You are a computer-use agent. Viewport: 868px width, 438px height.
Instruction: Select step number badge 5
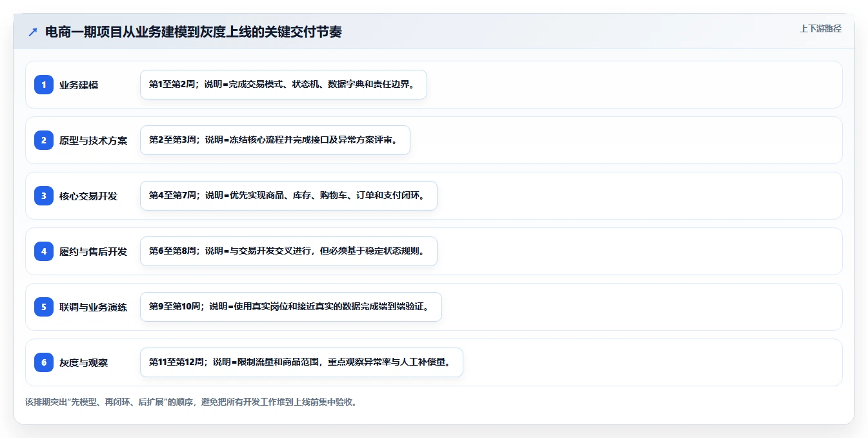tap(44, 307)
